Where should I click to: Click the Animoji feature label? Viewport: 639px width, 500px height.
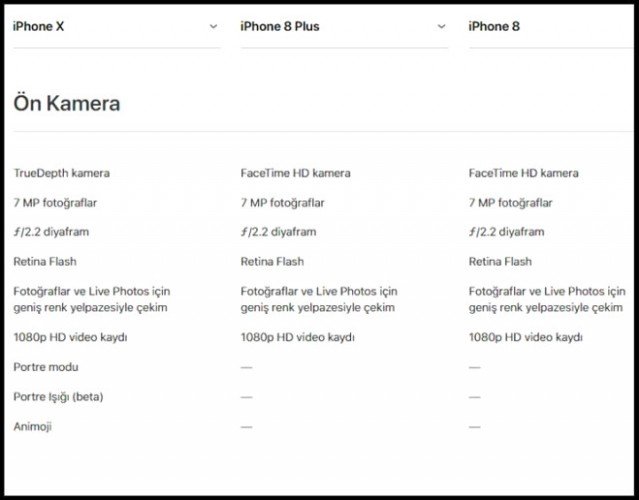click(x=33, y=427)
